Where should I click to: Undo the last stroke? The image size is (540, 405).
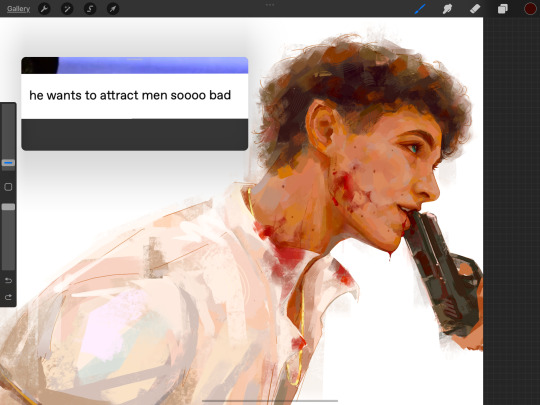[x=8, y=280]
